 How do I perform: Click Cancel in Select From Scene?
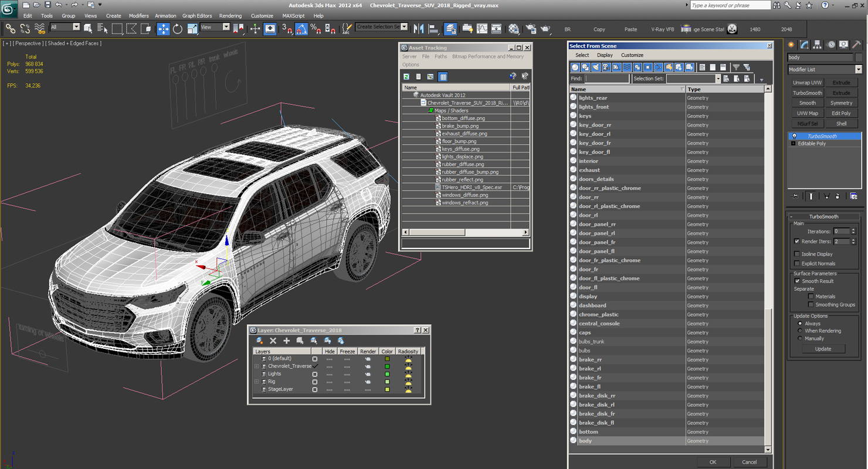coord(750,462)
